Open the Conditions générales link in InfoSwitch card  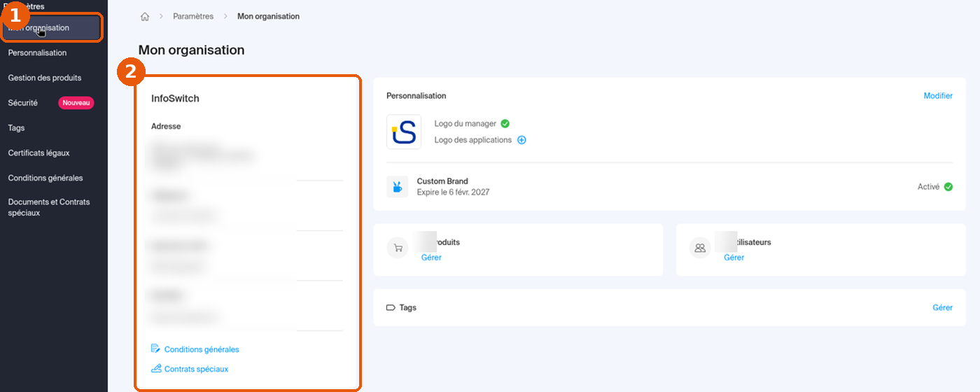pyautogui.click(x=202, y=349)
